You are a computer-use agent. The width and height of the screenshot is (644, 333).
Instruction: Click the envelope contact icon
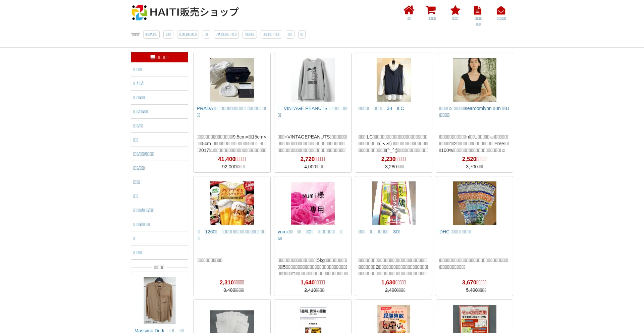coord(501,10)
